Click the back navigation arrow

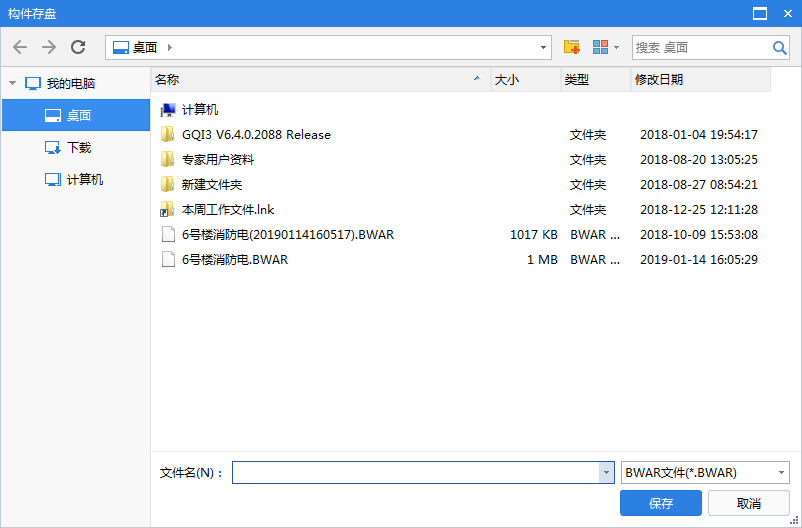coord(20,47)
